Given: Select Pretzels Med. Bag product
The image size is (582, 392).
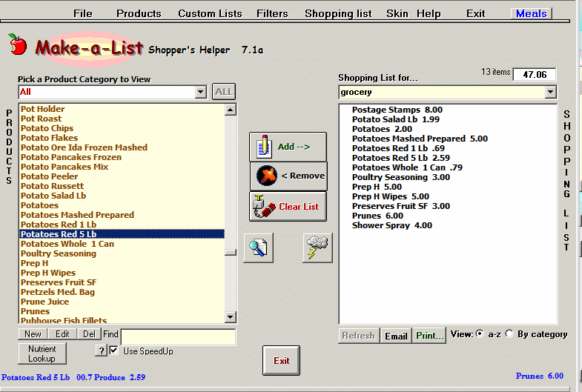Looking at the screenshot, I should pos(122,292).
